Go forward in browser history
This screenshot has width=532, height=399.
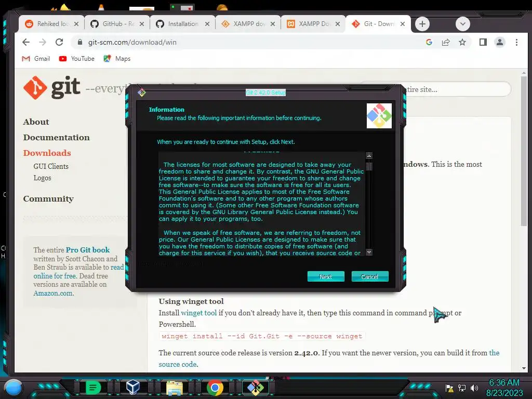43,42
